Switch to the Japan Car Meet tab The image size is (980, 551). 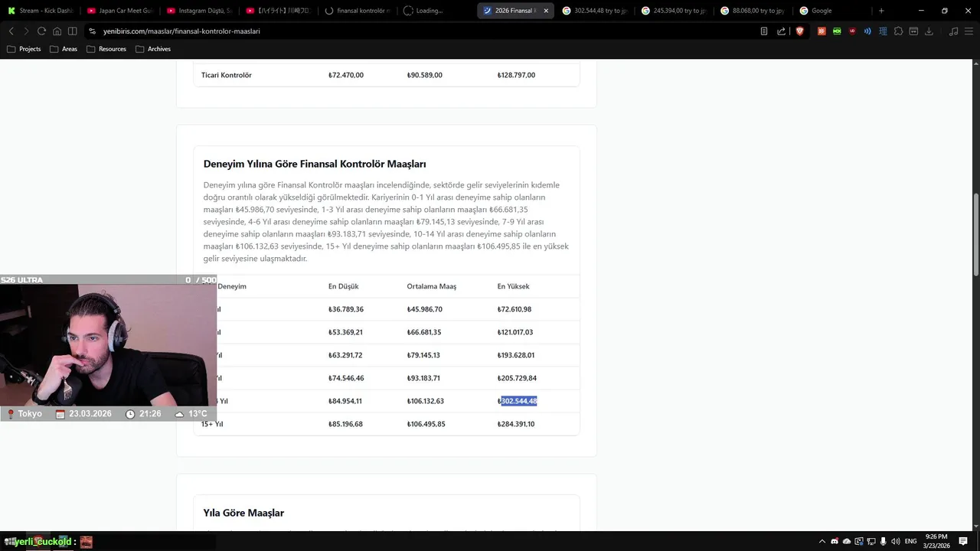[119, 11]
